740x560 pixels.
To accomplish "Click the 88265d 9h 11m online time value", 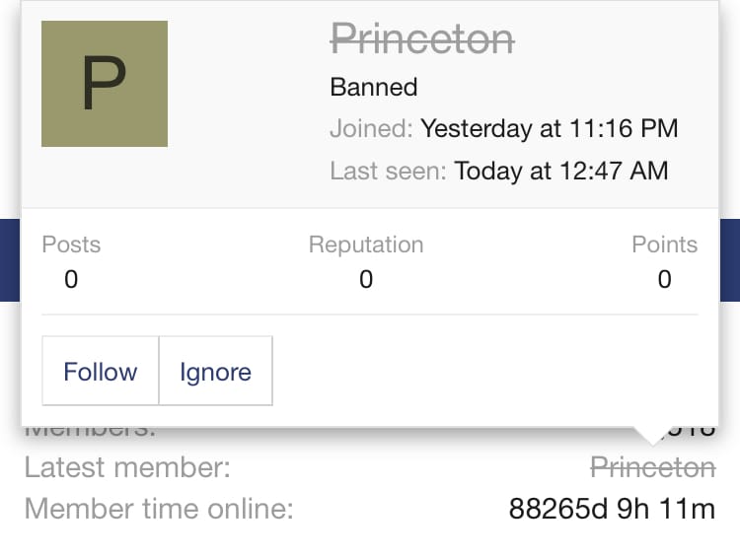I will pos(612,509).
